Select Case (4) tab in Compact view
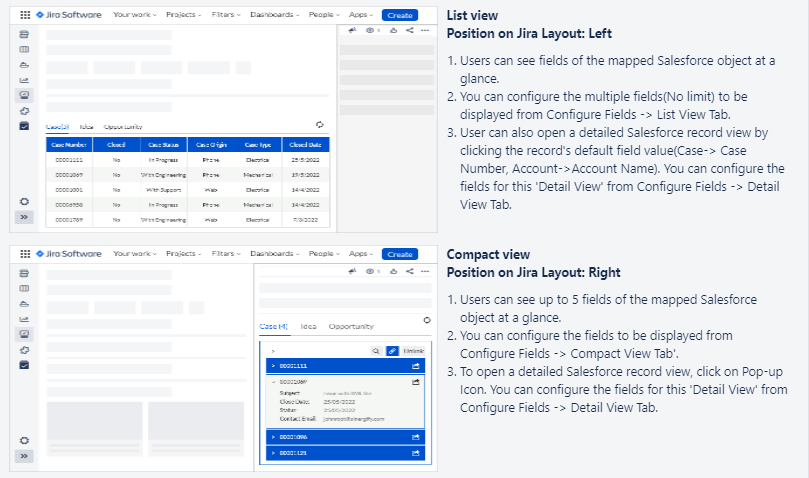 click(273, 326)
